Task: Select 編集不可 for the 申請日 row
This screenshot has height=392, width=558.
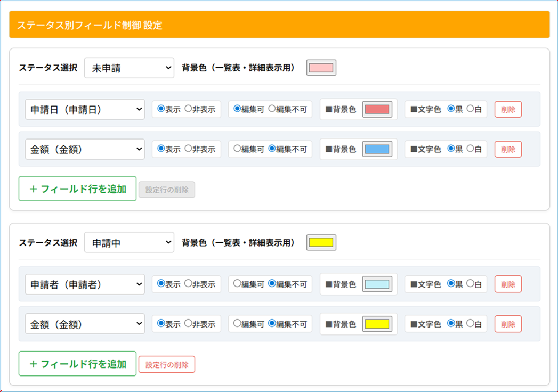Action: coord(272,109)
